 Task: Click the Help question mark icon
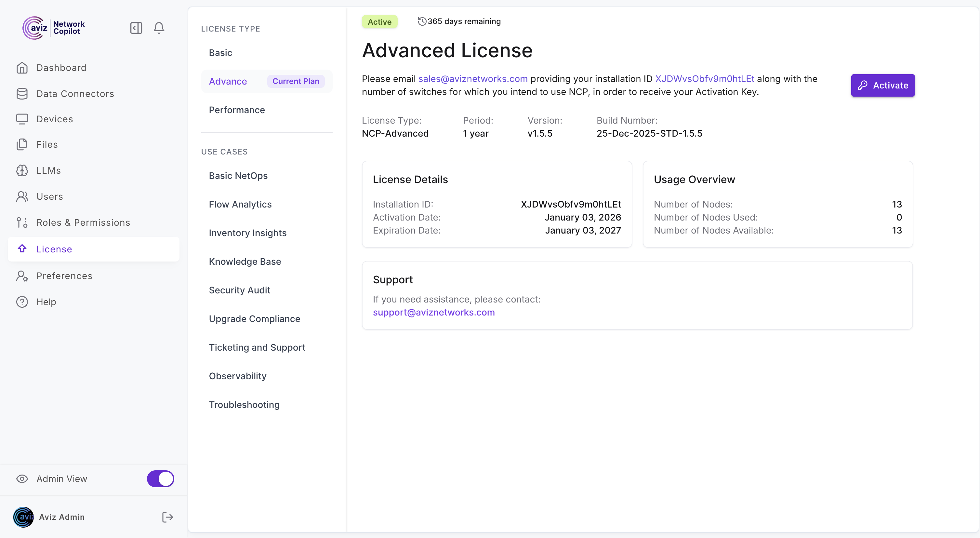coord(22,302)
